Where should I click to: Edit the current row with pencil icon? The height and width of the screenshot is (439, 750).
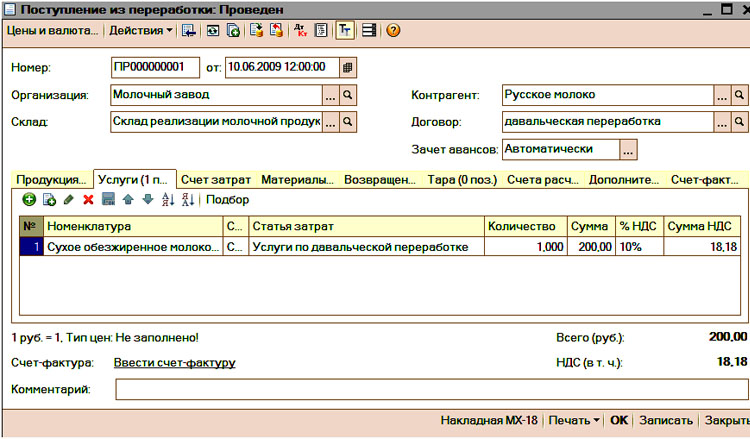pos(68,199)
